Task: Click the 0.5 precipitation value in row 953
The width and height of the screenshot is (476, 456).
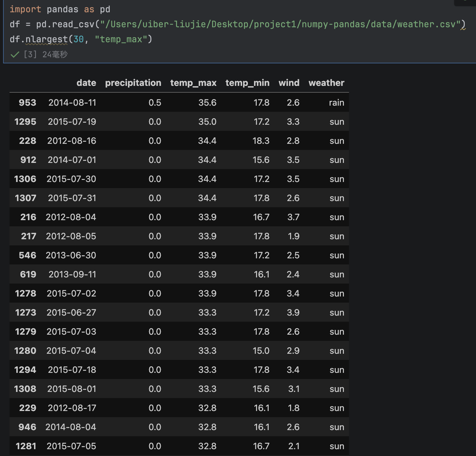Action: pos(155,103)
